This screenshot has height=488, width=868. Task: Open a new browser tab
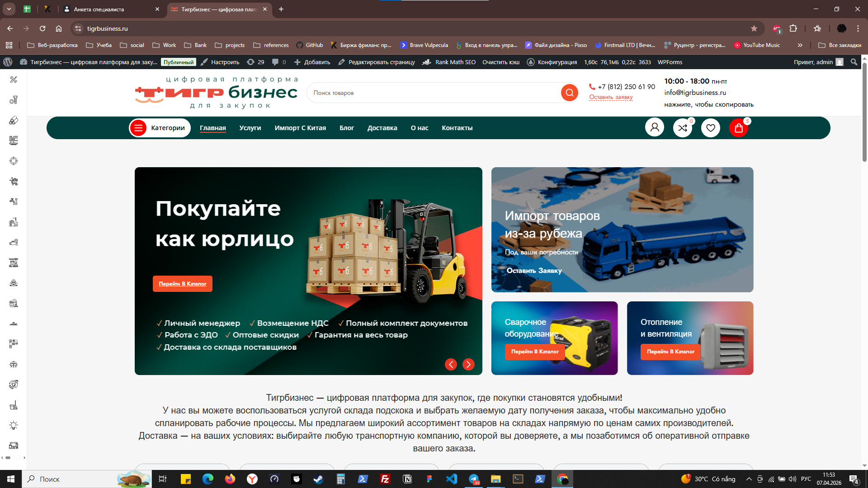click(281, 9)
